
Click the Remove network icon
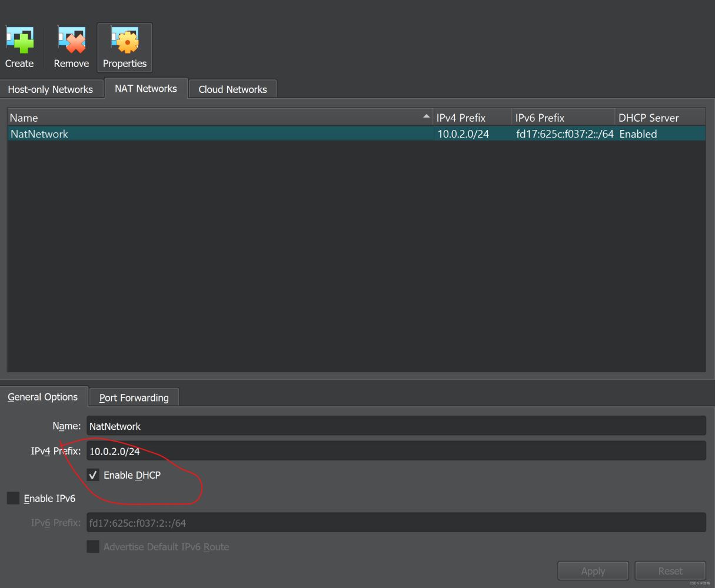click(71, 41)
